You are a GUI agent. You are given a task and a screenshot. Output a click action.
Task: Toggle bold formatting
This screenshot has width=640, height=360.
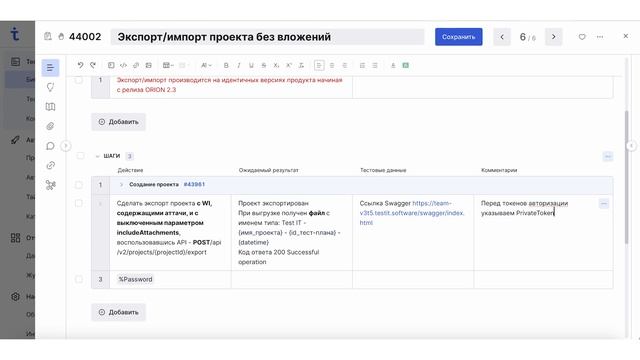point(226,65)
